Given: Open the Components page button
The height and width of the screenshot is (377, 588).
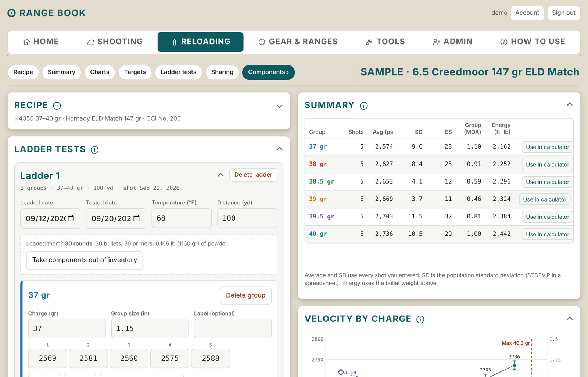Looking at the screenshot, I should click(x=268, y=72).
